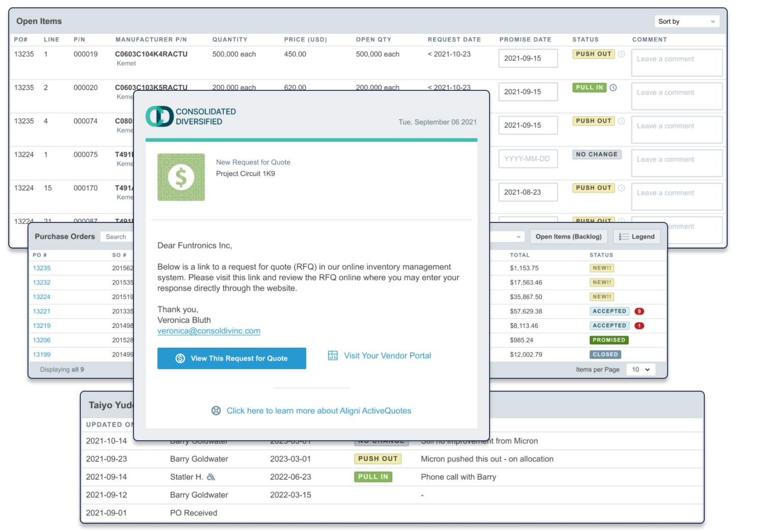Viewport: 780px width, 532px height.
Task: Click the clock icon beside the first PUSH OUT status
Action: point(622,54)
